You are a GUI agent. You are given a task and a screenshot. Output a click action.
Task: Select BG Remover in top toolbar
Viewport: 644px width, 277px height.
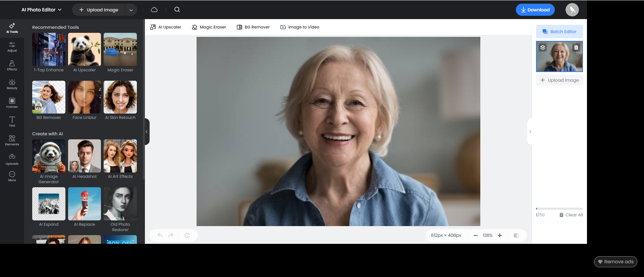pyautogui.click(x=253, y=27)
